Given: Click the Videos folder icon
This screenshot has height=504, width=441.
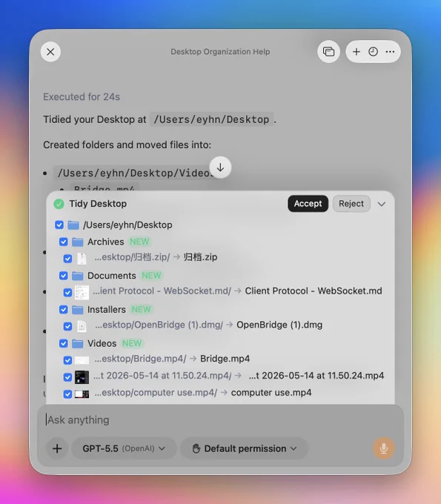Looking at the screenshot, I should 78,344.
